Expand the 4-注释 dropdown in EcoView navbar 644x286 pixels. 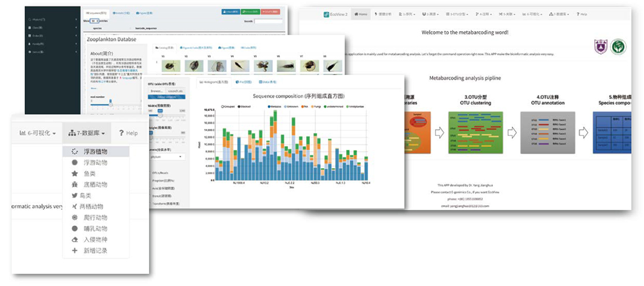coord(484,14)
